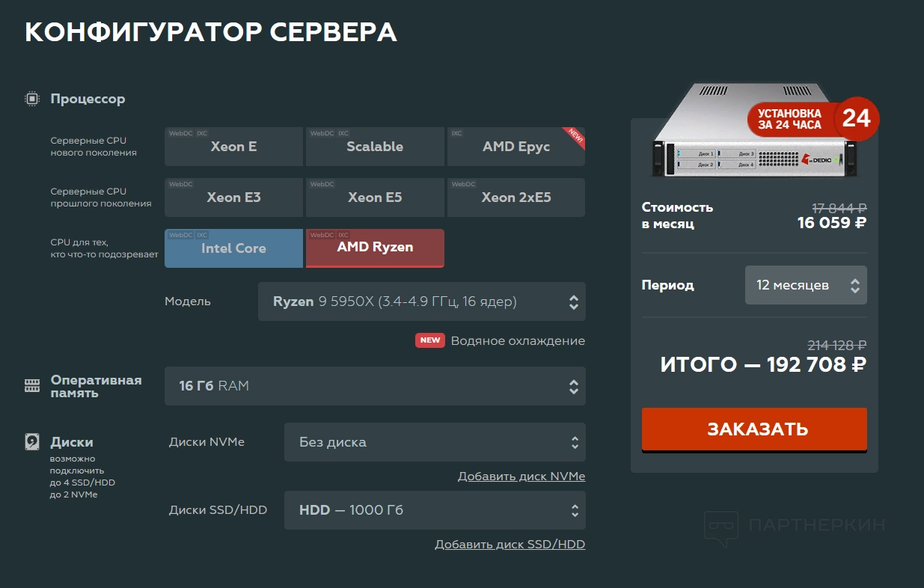
Task: Click the ИТОГО — 192 708 ₽ total
Action: [x=763, y=365]
